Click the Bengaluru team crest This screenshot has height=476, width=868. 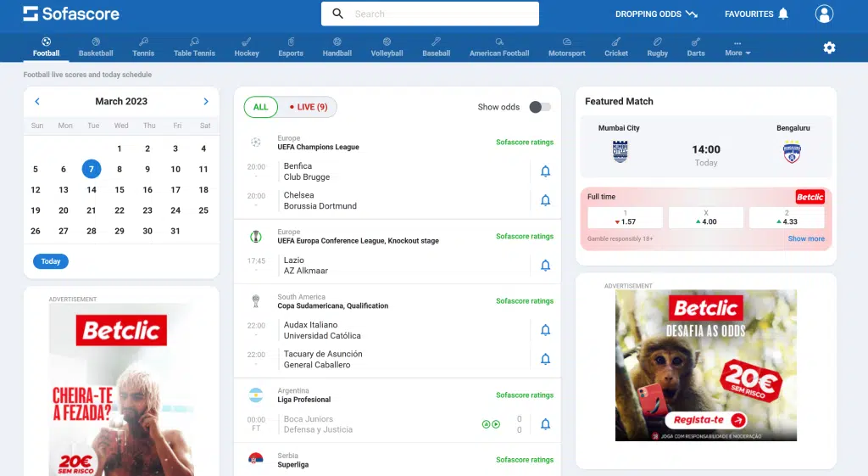(793, 153)
